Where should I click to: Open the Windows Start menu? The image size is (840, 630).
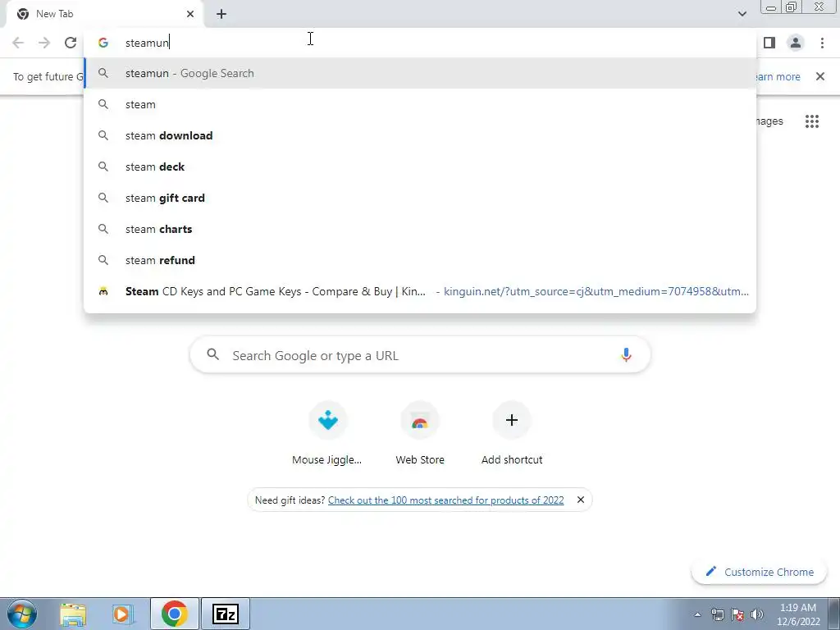[x=22, y=614]
